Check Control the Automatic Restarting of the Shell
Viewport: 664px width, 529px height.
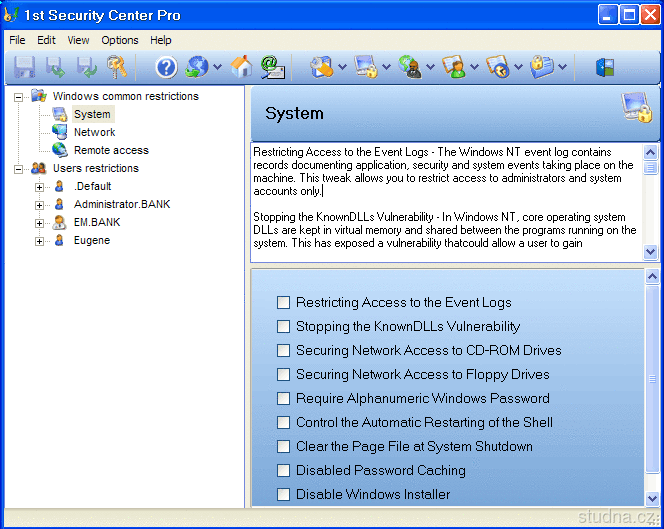[283, 422]
